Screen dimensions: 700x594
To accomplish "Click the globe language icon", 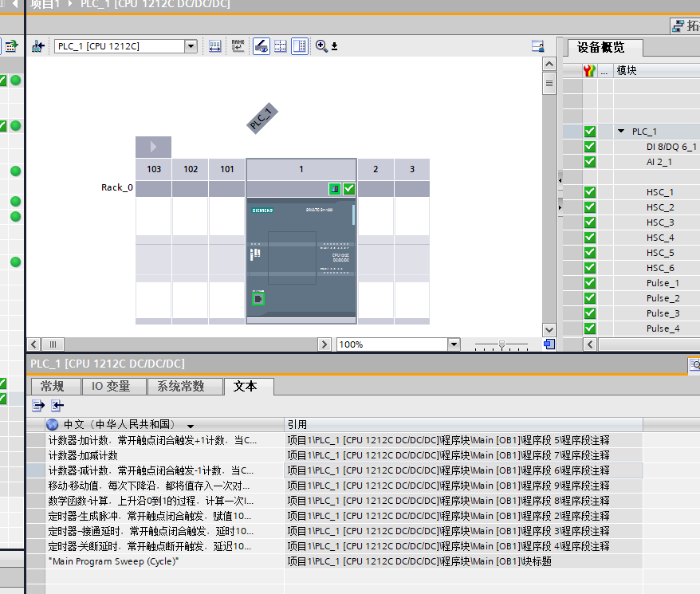I will click(x=53, y=424).
